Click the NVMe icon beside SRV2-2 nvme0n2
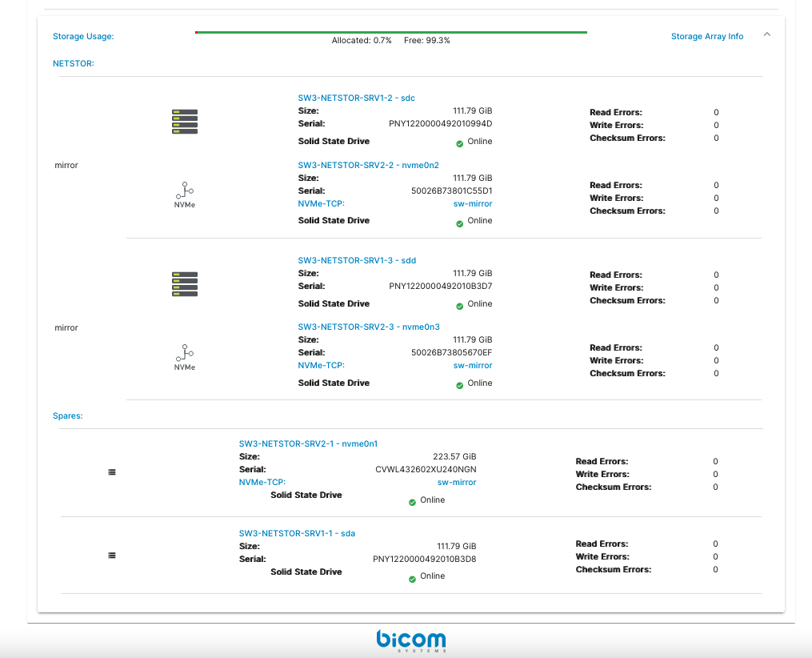The image size is (812, 658). coord(185,191)
